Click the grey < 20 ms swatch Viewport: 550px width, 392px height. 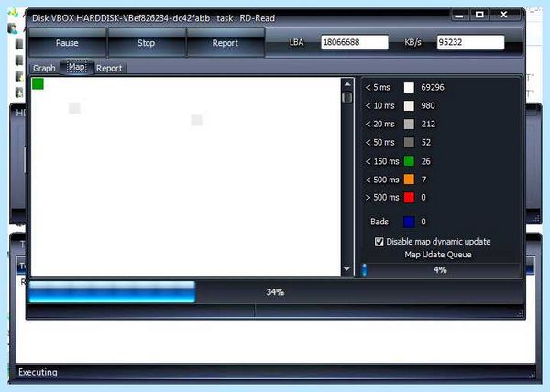point(409,124)
